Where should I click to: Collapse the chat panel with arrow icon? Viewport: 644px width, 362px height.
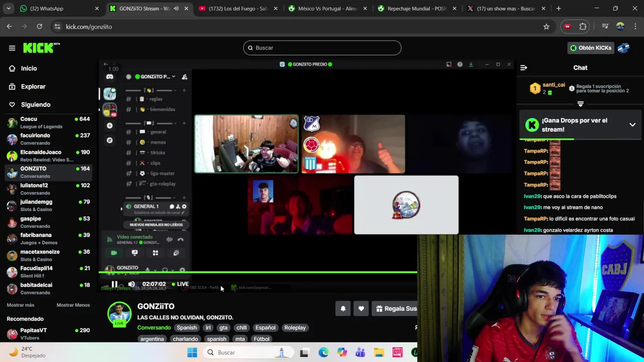(524, 67)
